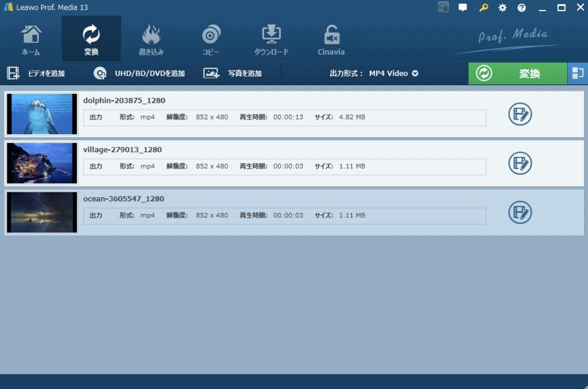The image size is (588, 389).
Task: Open the edit icon for dolphin-203875_1280
Action: (x=520, y=114)
